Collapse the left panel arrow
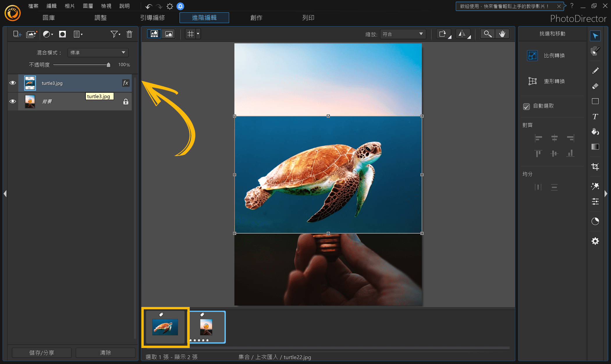 tap(5, 193)
